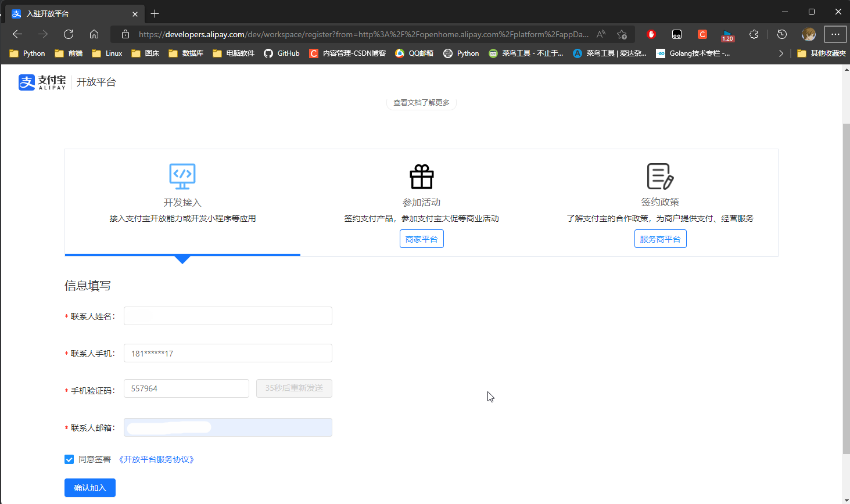Go forward in the browser history
The height and width of the screenshot is (504, 850).
tap(43, 34)
